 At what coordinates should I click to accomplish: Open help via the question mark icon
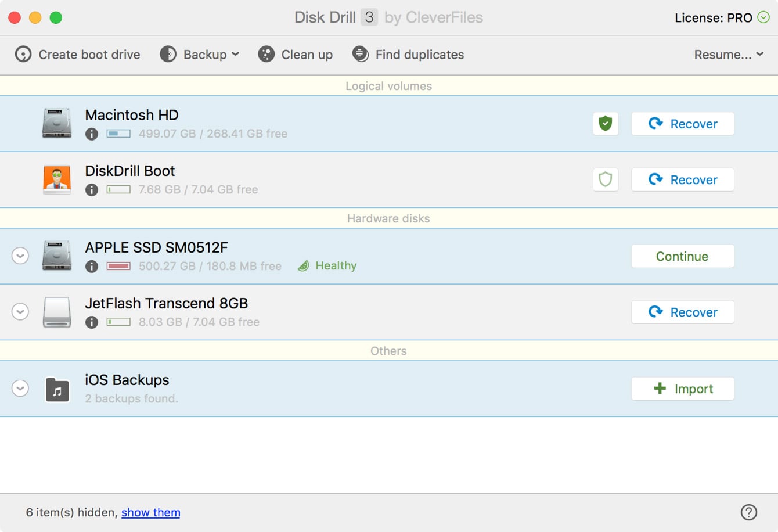pos(749,512)
